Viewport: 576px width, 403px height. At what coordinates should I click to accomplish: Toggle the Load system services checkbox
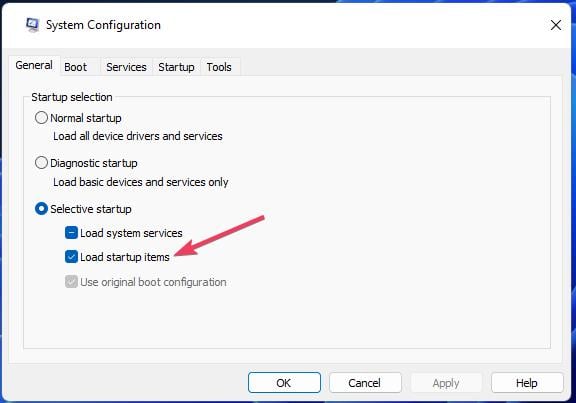click(71, 233)
